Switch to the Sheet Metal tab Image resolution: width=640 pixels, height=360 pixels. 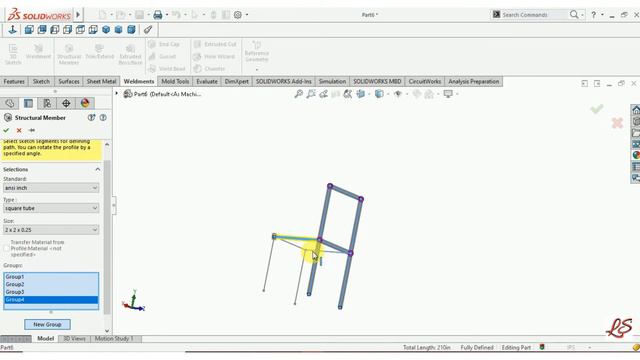[x=101, y=82]
